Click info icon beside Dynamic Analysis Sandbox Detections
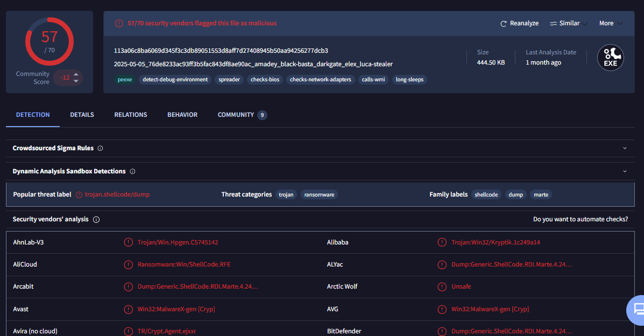This screenshot has height=336, width=644. [132, 171]
